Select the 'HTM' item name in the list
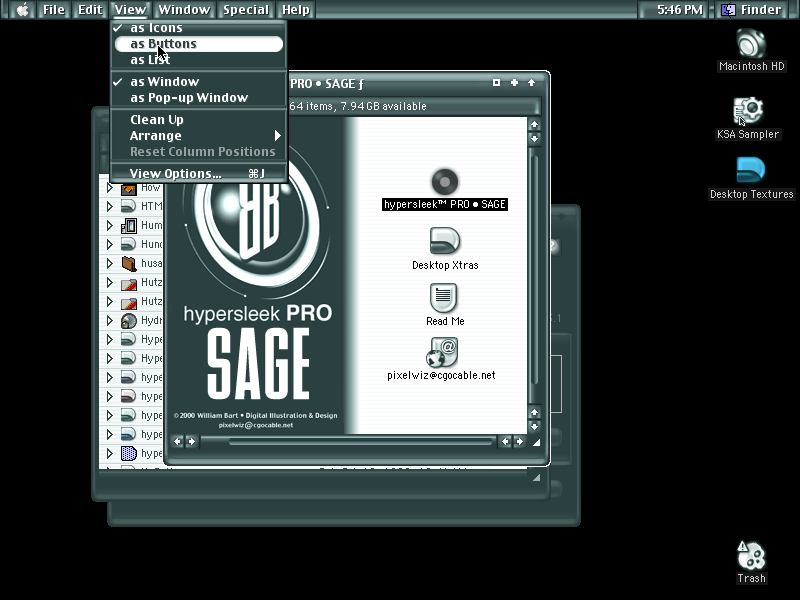Image resolution: width=800 pixels, height=600 pixels. pos(152,206)
